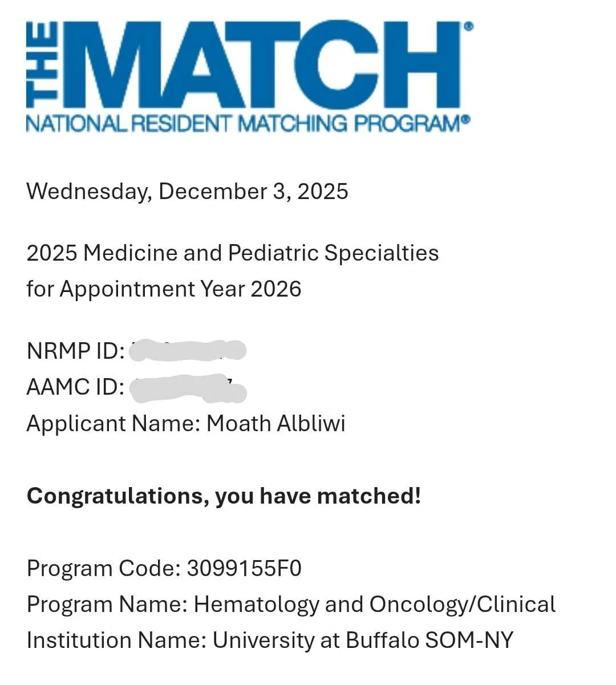Select the name Moath Albliwi
Viewport: 616px width, 685px height.
point(275,424)
